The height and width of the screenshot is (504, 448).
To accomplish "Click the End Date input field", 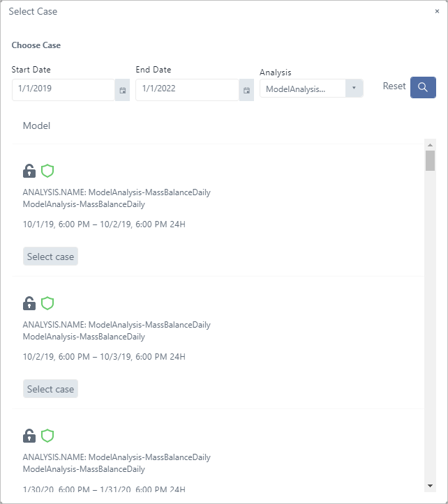I will point(187,89).
